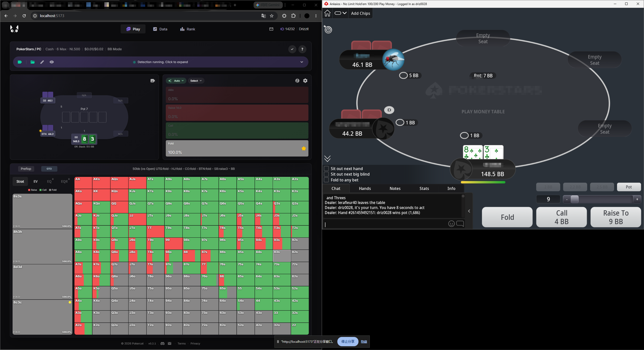
Task: Check Sit out next big blind
Action: 326,174
